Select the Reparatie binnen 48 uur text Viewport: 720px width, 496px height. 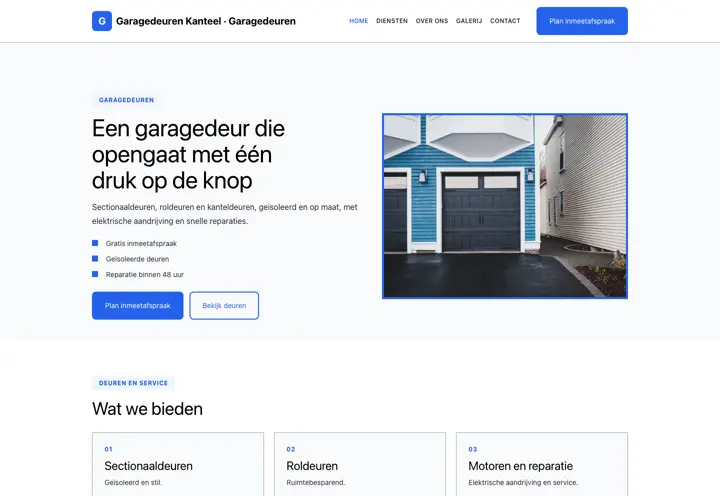coord(145,275)
